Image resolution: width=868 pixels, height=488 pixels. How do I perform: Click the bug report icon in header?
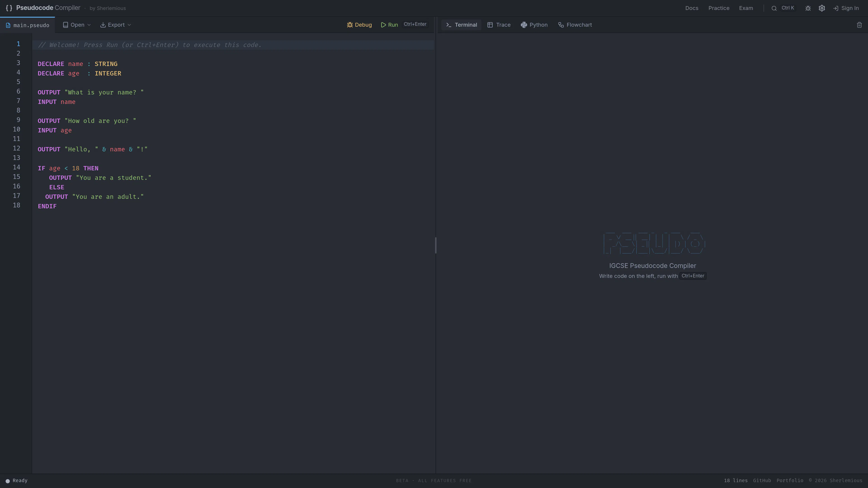click(808, 8)
